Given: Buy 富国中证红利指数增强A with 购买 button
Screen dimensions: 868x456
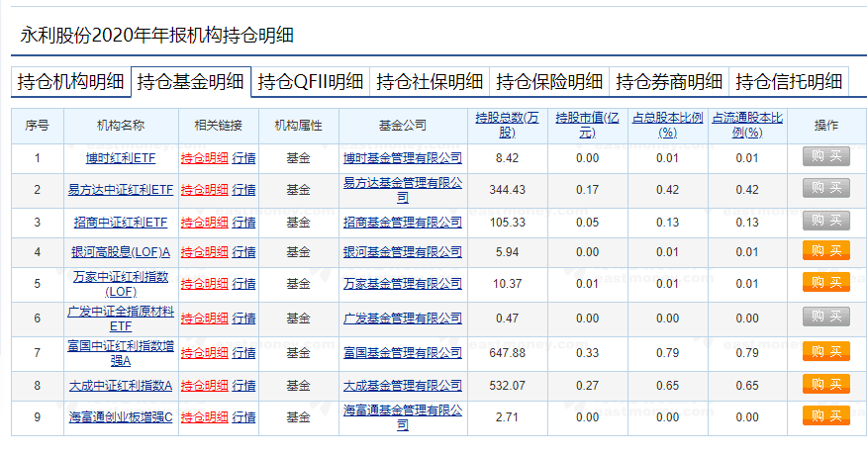Looking at the screenshot, I should [x=825, y=351].
